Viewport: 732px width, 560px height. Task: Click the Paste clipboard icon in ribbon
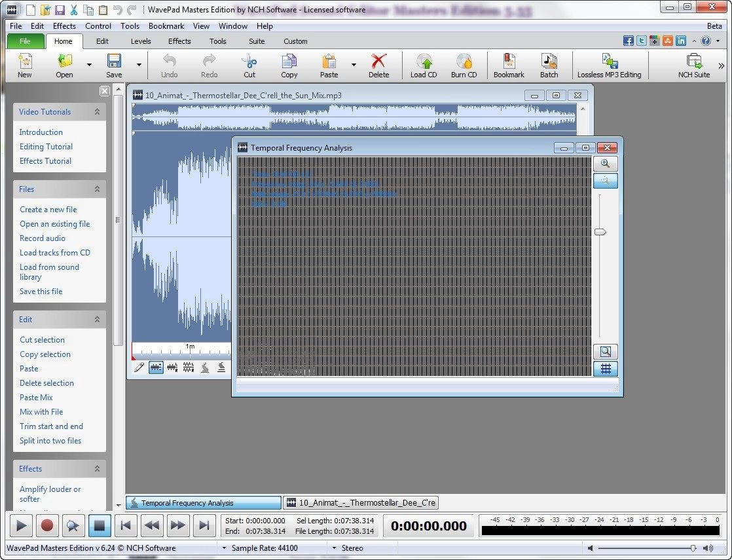[329, 65]
